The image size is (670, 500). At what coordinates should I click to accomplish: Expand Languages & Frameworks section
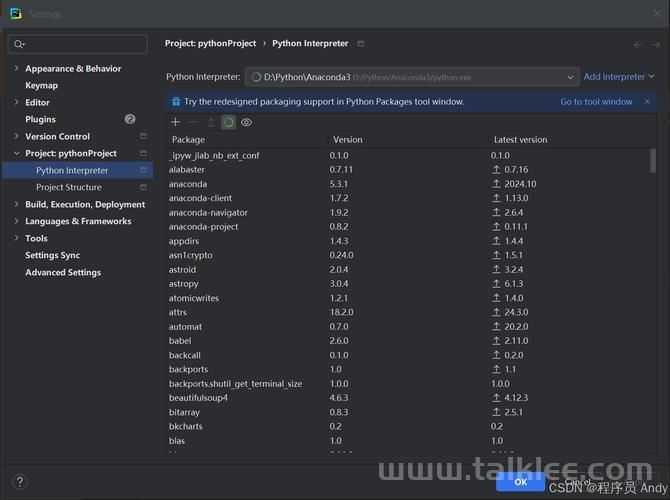[x=17, y=221]
